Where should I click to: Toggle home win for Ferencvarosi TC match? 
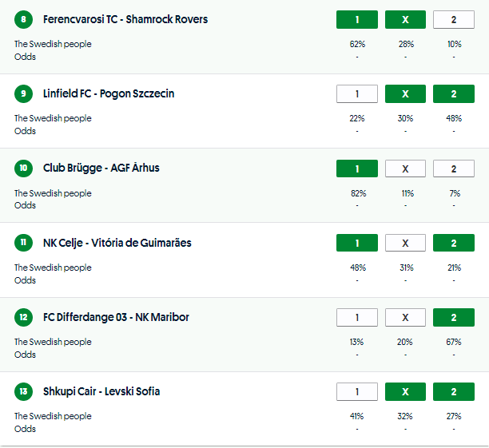[x=357, y=19]
